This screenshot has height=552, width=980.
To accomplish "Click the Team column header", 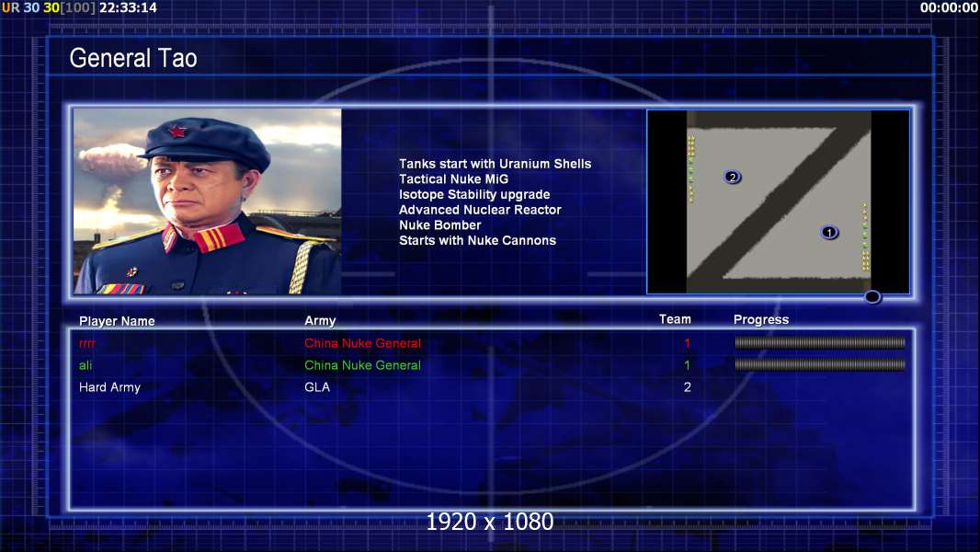I will 675,319.
